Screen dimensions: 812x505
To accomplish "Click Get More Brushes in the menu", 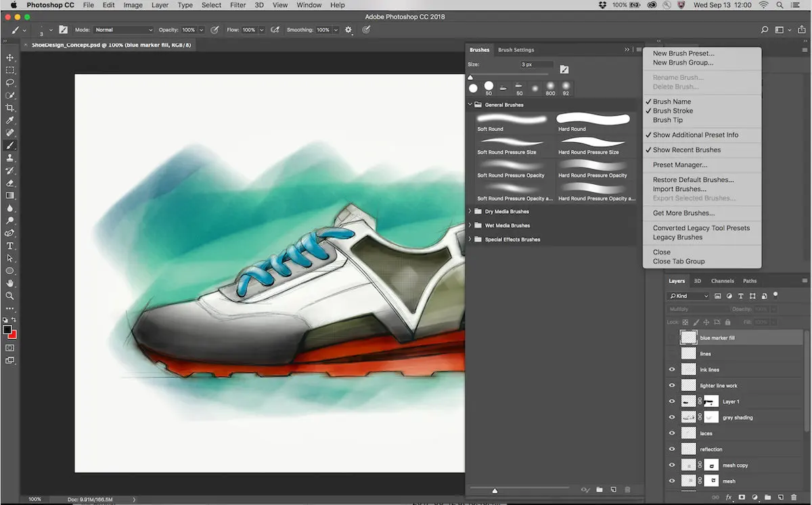I will click(x=685, y=213).
